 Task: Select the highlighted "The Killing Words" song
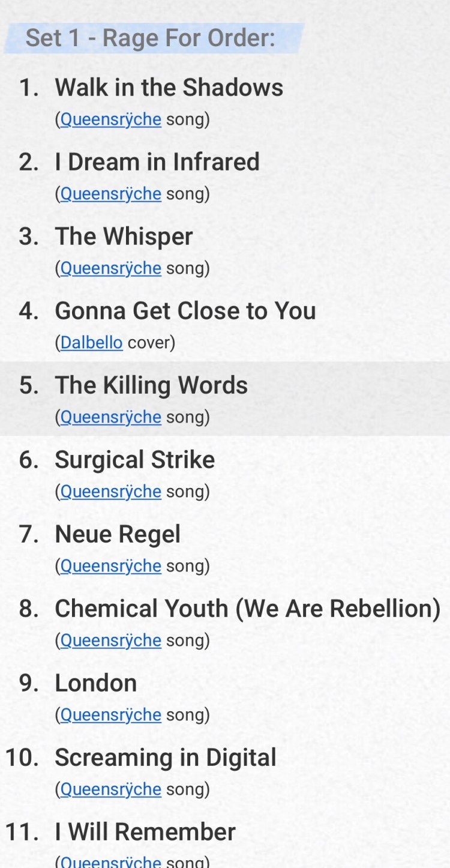coord(151,385)
